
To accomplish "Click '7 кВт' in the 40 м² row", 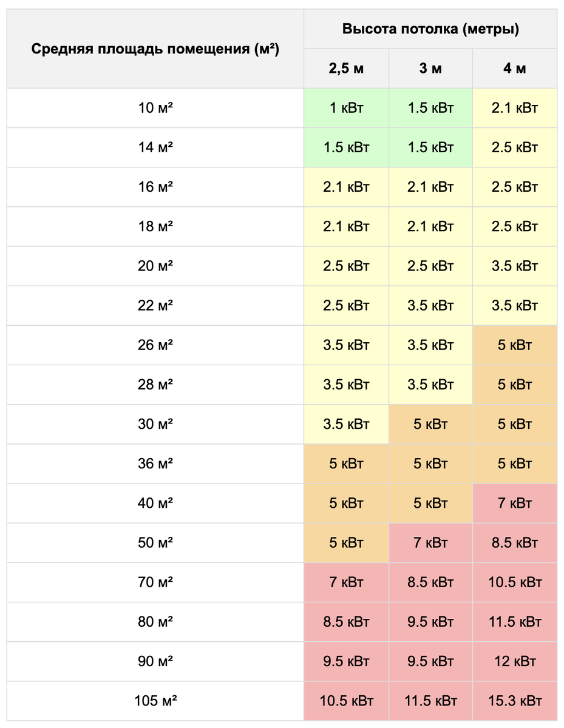I will pyautogui.click(x=515, y=504).
